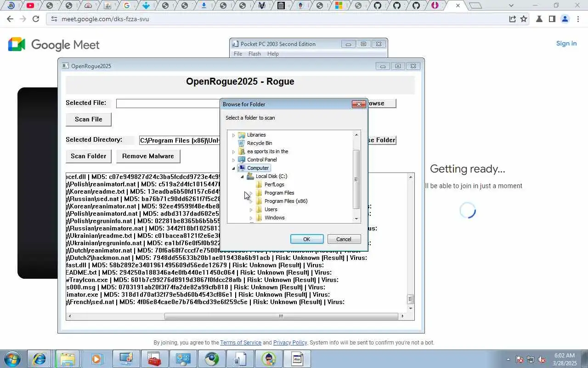Viewport: 588px width, 368px height.
Task: Select Recycle Bin in folder tree
Action: (260, 143)
